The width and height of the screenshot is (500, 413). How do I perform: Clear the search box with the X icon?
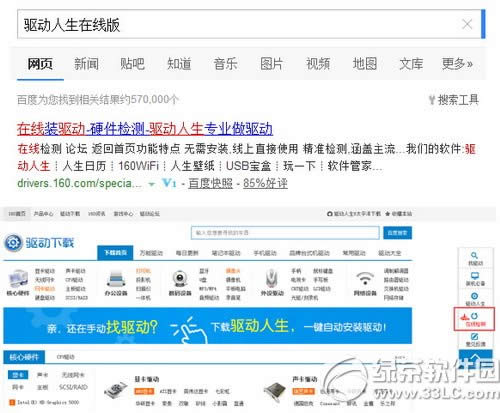pyautogui.click(x=467, y=24)
